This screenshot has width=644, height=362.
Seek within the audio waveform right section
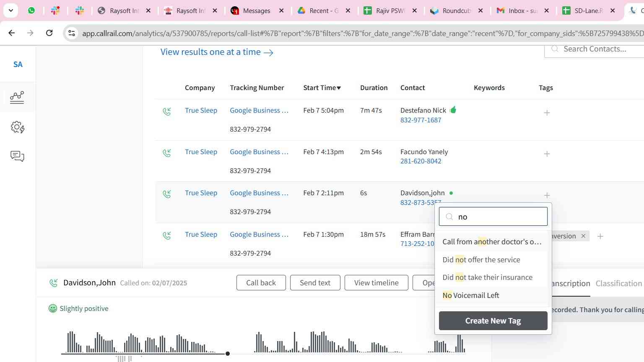coord(360,343)
